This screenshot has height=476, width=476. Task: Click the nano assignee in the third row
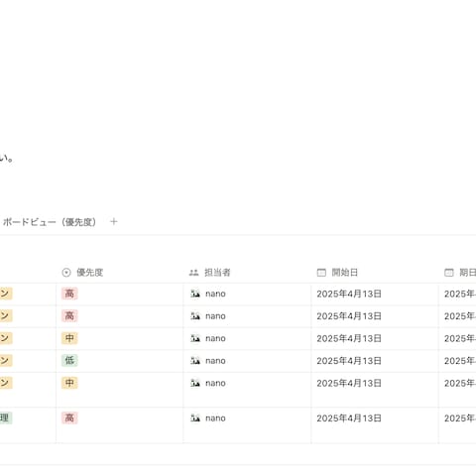[x=208, y=338]
